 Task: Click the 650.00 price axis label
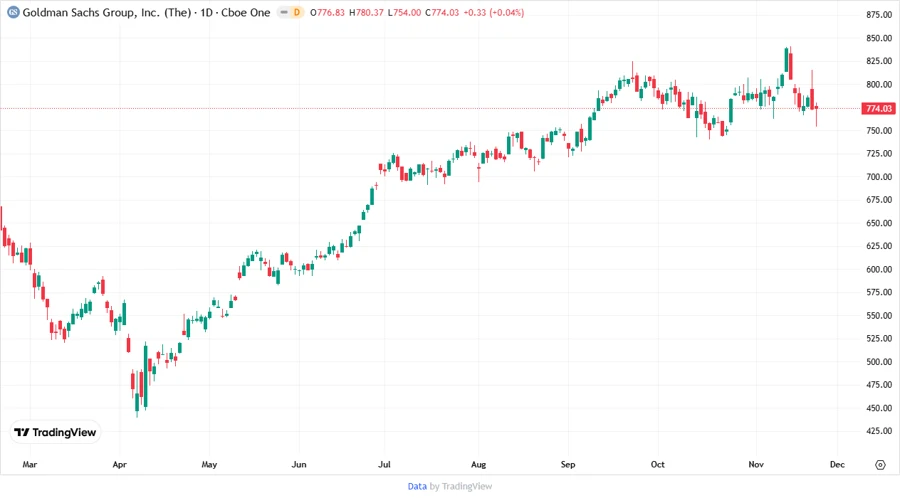(x=879, y=223)
